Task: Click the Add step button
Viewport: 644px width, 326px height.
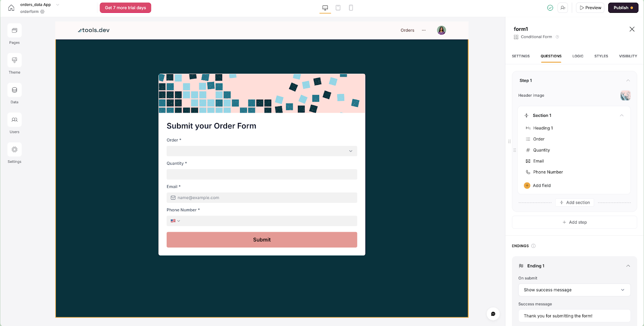Action: coord(574,222)
